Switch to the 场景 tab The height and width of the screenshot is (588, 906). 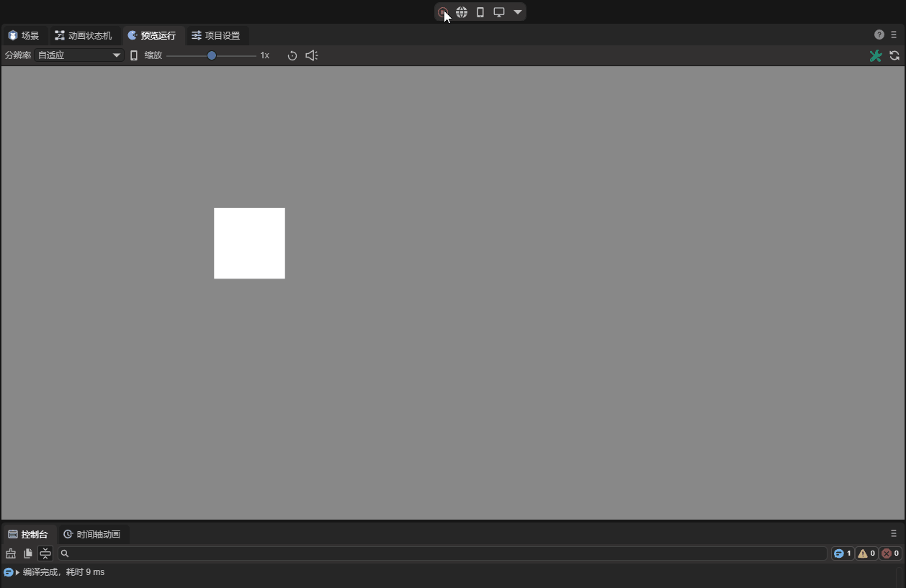[x=24, y=35]
